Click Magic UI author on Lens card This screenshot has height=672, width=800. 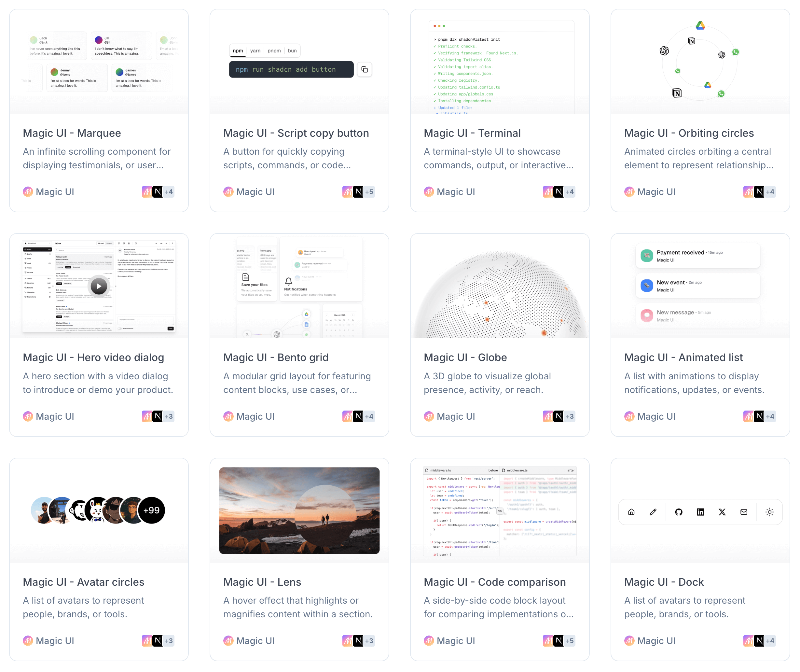coord(249,641)
